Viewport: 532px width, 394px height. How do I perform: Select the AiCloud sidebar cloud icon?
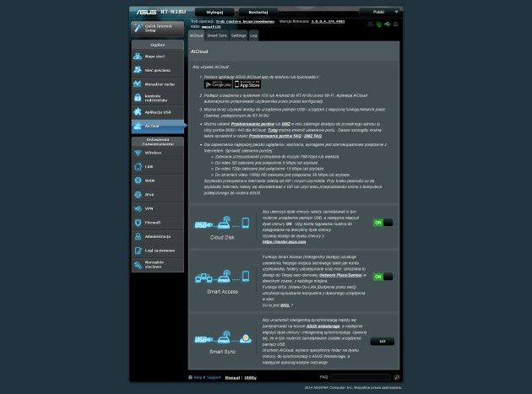point(138,126)
